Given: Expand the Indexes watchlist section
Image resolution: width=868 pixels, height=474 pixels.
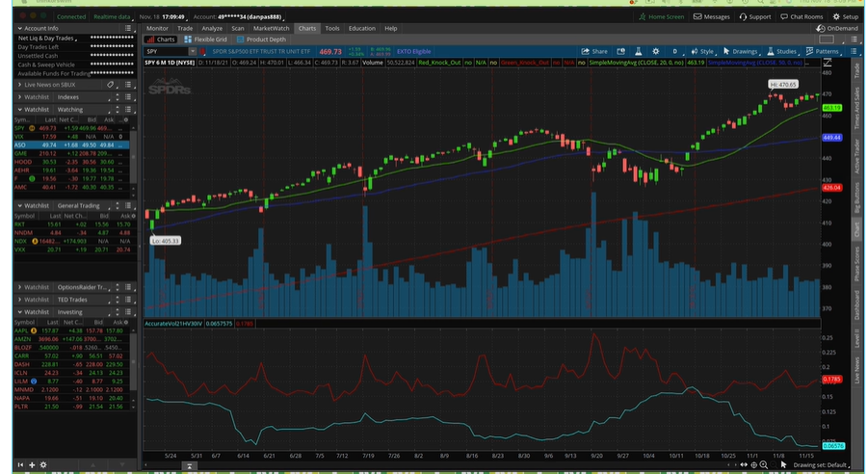Looking at the screenshot, I should [x=20, y=97].
